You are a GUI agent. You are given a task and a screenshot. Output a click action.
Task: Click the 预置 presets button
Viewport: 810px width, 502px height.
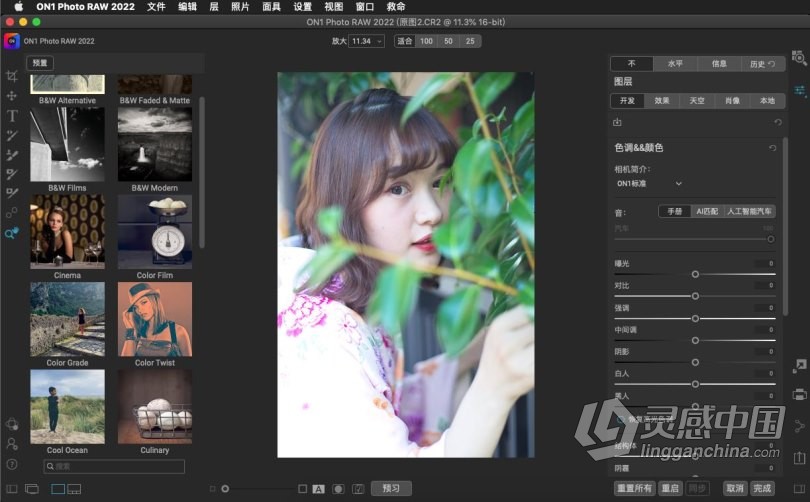pos(40,63)
